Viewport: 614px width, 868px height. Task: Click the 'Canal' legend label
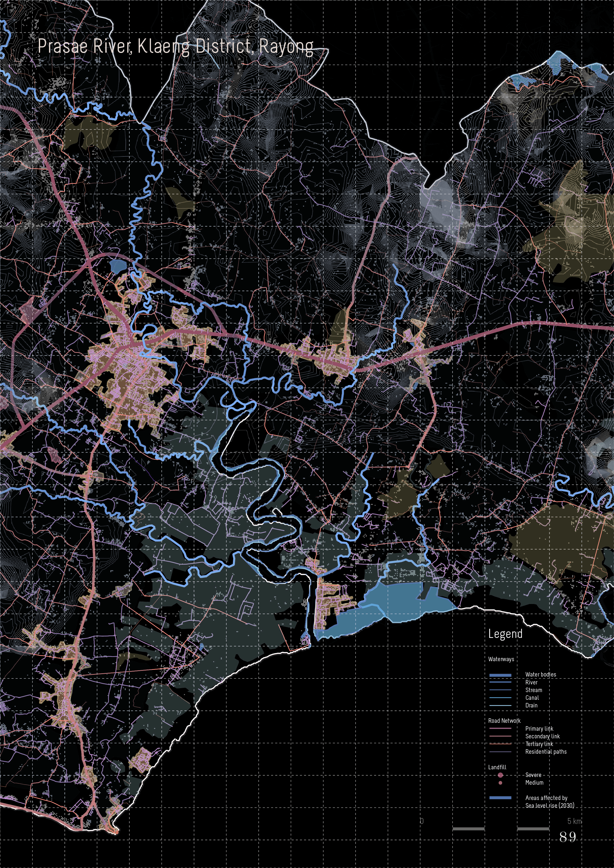pos(532,698)
